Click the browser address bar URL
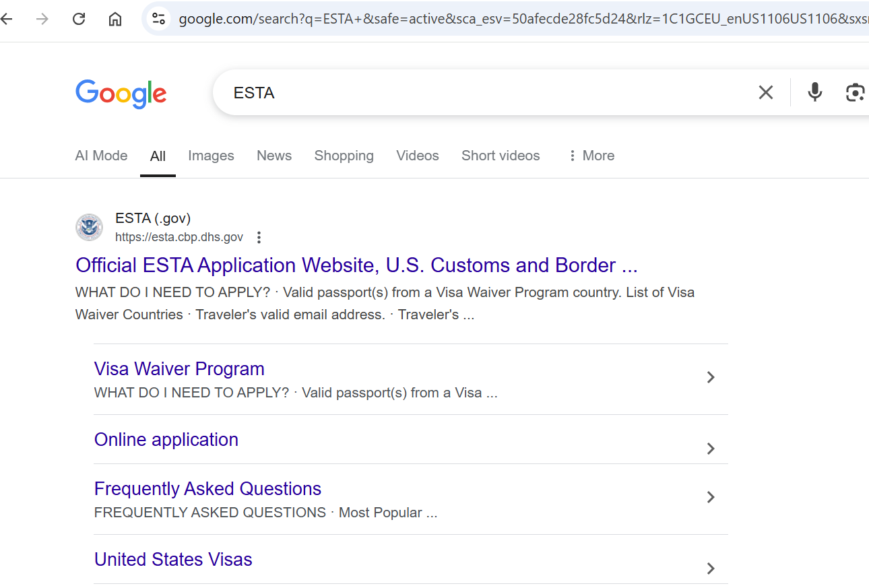 (522, 19)
